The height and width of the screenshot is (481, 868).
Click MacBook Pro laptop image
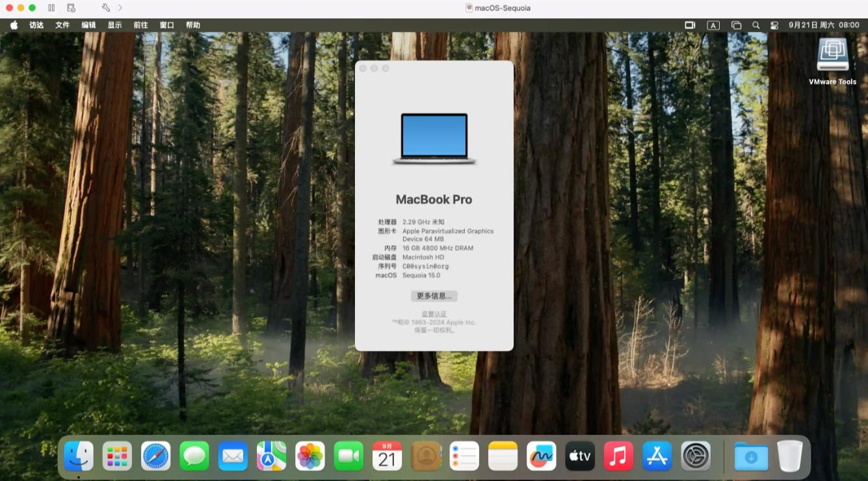click(x=434, y=138)
